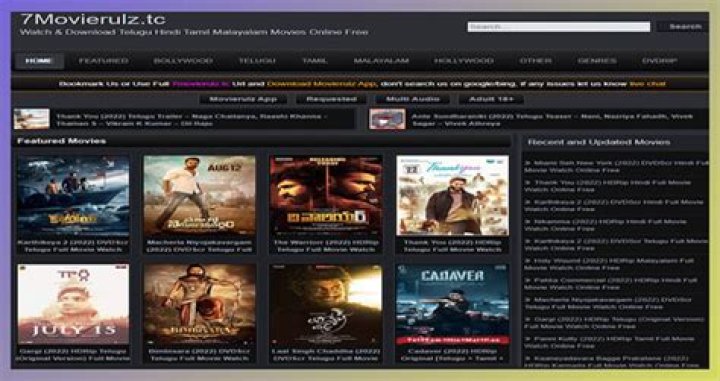Open Karthikeya 2 DVDScr Telugu in the Recent list

pos(616,245)
